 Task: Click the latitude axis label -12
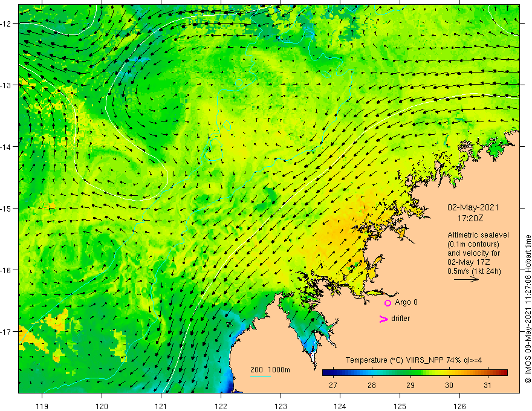(x=7, y=24)
